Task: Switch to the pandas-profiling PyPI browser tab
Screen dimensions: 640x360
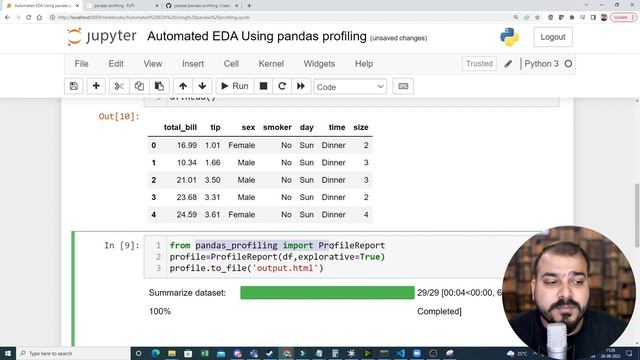Action: [121, 6]
